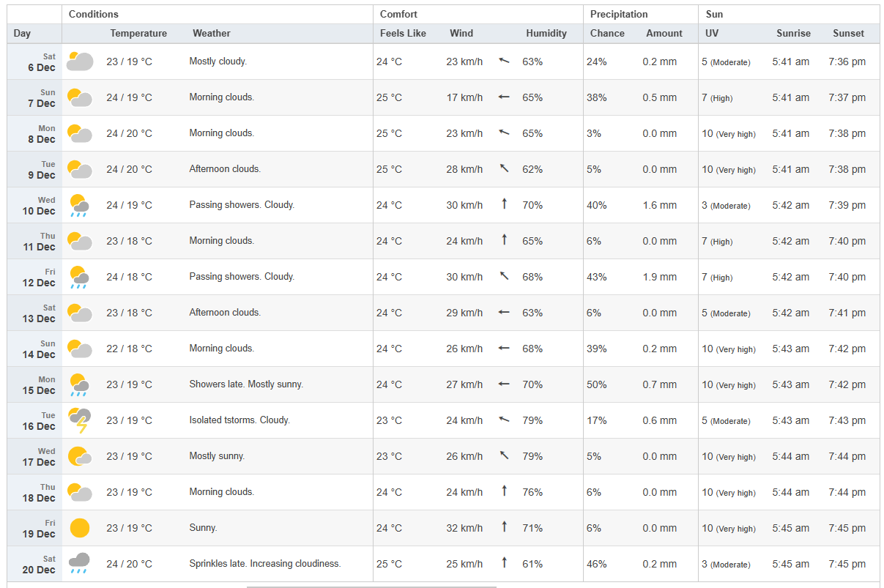This screenshot has height=588, width=884.
Task: Click the thunderstorm icon for 16 Dec
Action: coord(79,421)
